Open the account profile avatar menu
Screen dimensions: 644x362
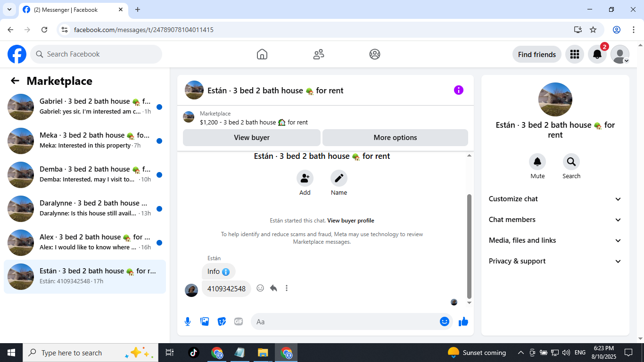click(620, 54)
